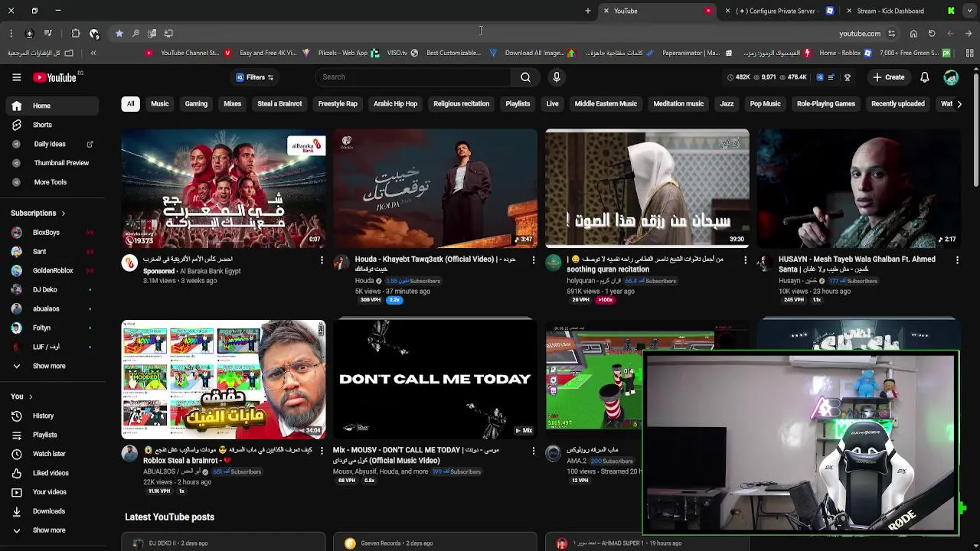Image resolution: width=980 pixels, height=551 pixels.
Task: Open the soothing quran recitation thumbnail
Action: (647, 188)
